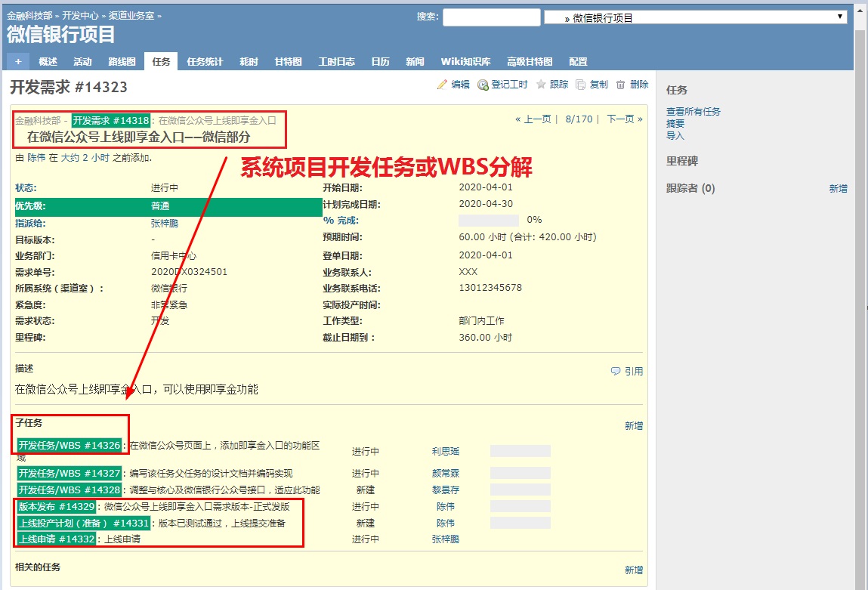Click the 需求单号 value 2020DX0324501
This screenshot has width=868, height=590.
(189, 272)
